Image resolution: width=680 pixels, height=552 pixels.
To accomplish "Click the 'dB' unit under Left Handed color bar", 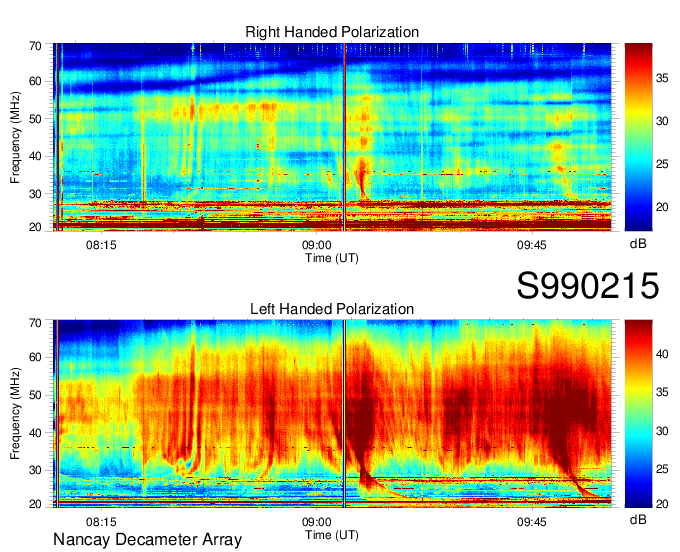I will click(x=638, y=520).
